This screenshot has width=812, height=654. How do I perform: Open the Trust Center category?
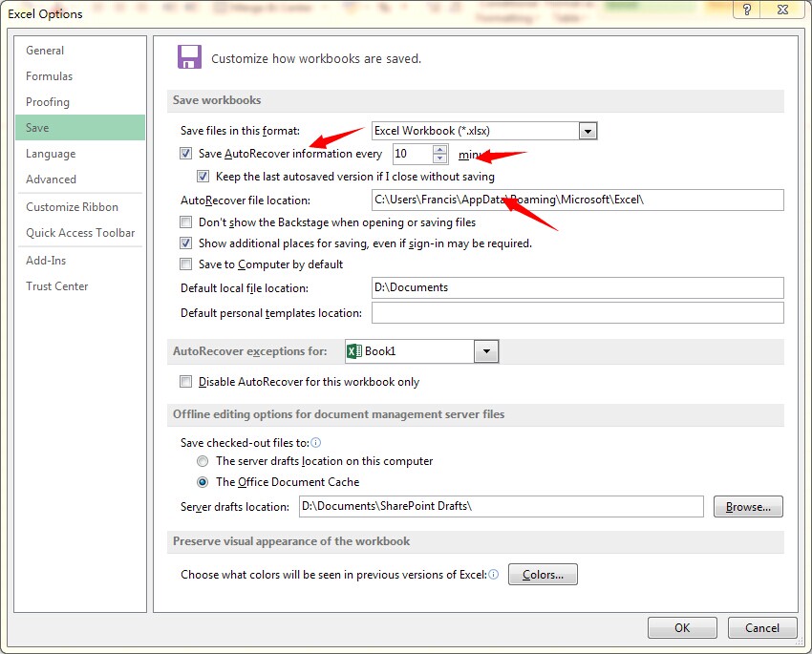[x=80, y=286]
